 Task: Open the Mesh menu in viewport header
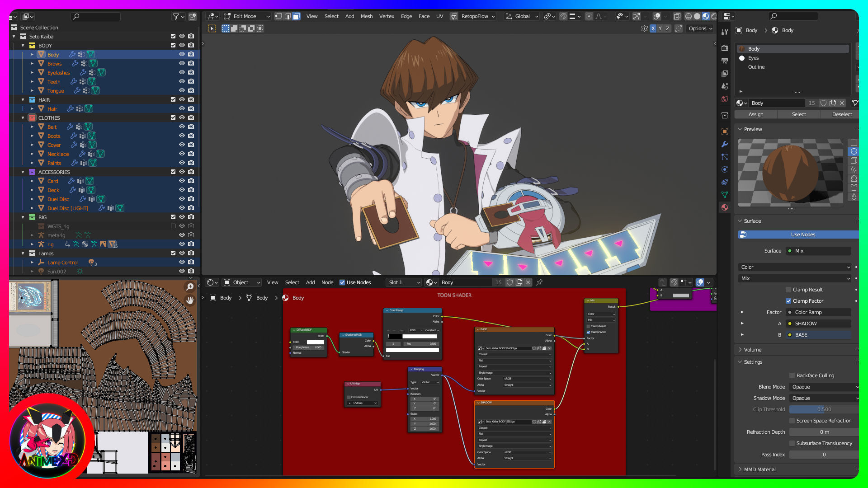click(367, 16)
